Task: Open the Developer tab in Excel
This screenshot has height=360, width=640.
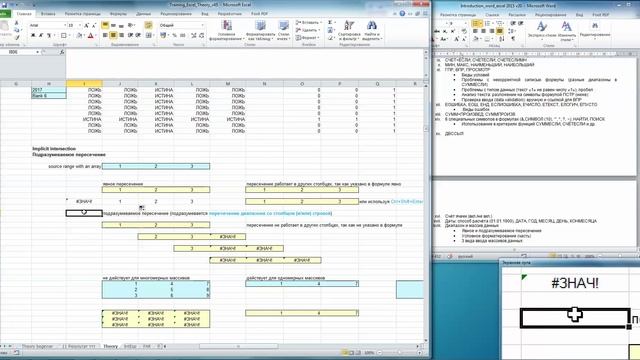Action: [229, 13]
